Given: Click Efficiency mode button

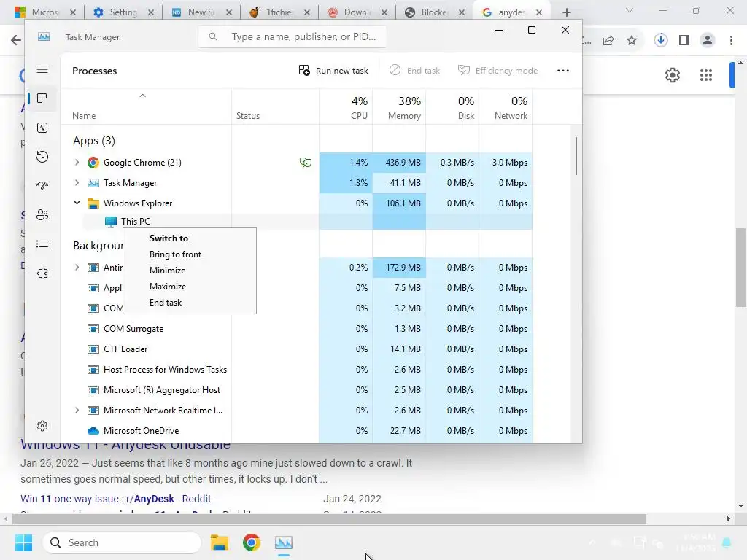Looking at the screenshot, I should [x=498, y=71].
